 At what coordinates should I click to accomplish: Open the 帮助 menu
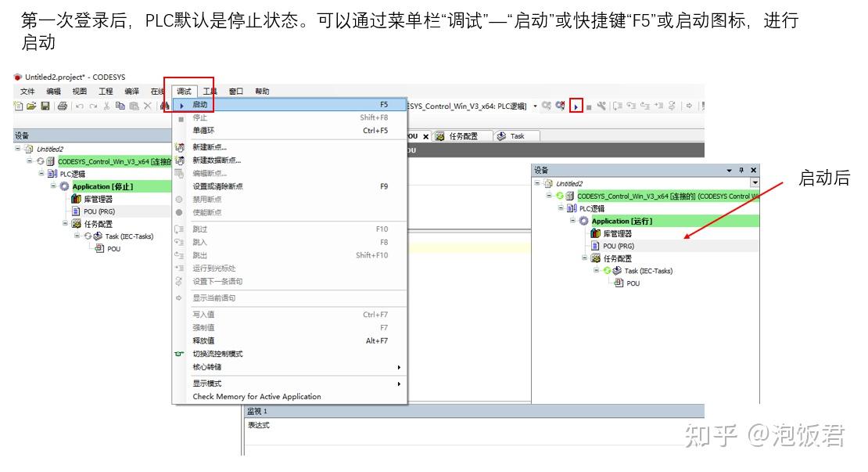[x=263, y=92]
